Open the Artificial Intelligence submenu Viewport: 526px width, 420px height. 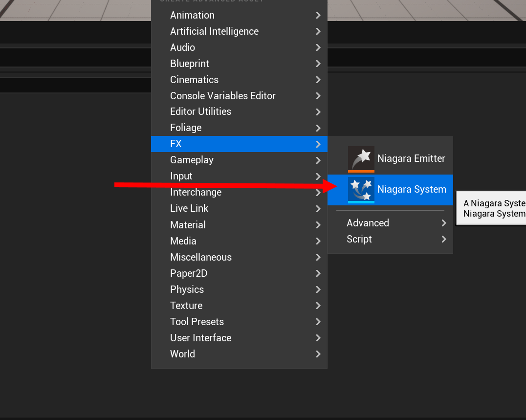(x=239, y=31)
